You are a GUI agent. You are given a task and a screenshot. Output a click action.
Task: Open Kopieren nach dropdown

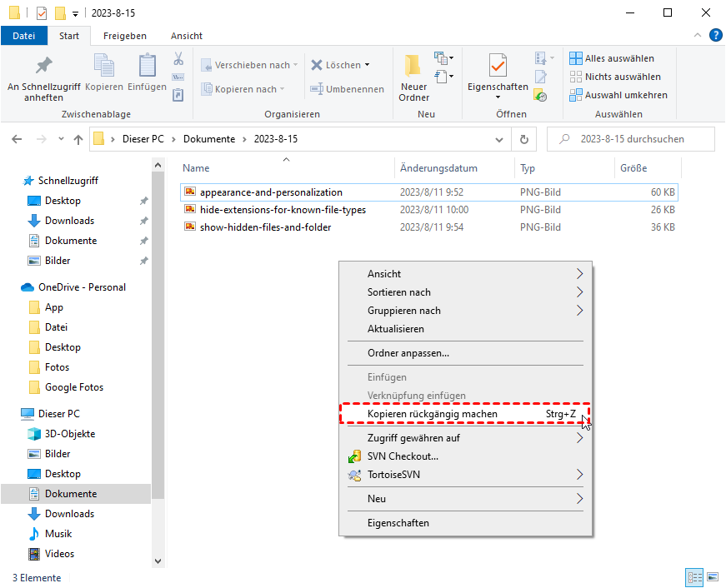[243, 89]
